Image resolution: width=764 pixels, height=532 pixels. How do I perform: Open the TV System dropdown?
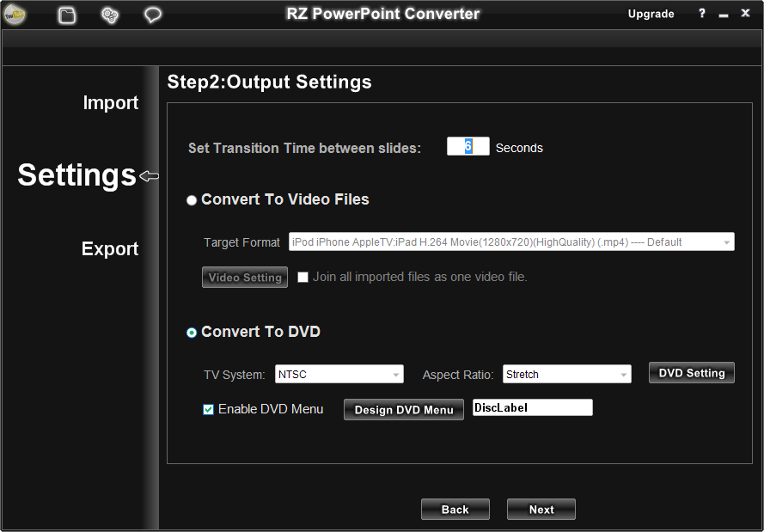coord(339,374)
